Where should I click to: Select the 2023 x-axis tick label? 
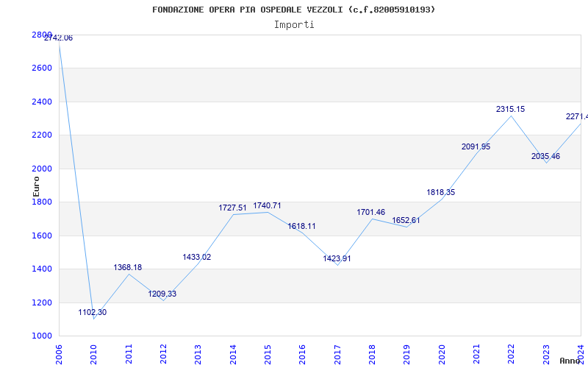[x=546, y=355]
